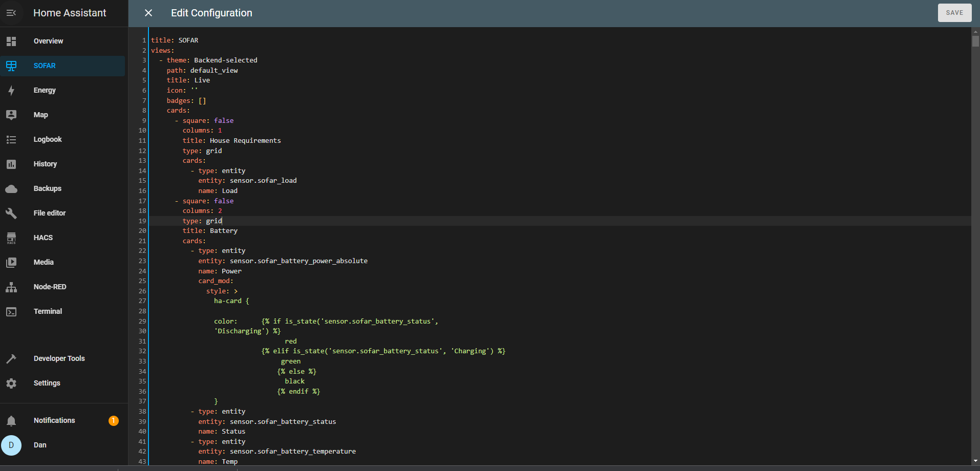This screenshot has width=980, height=471.
Task: Click the Node-RED sitemap icon
Action: [x=11, y=287]
